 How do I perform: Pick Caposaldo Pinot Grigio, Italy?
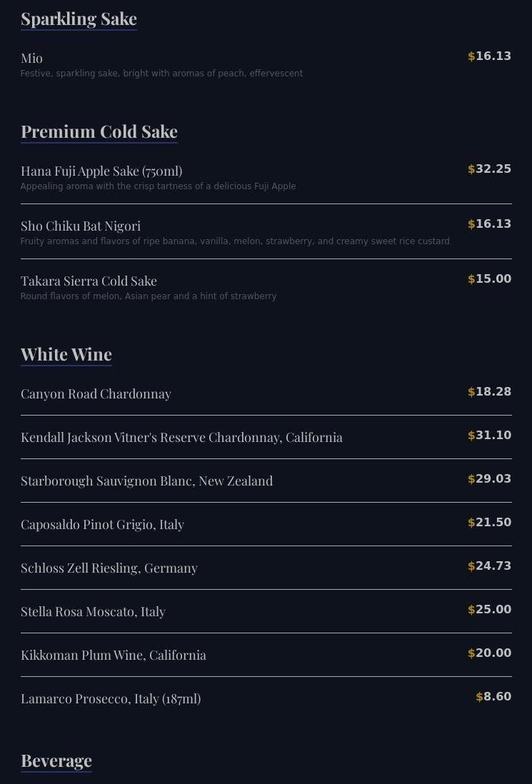coord(266,524)
